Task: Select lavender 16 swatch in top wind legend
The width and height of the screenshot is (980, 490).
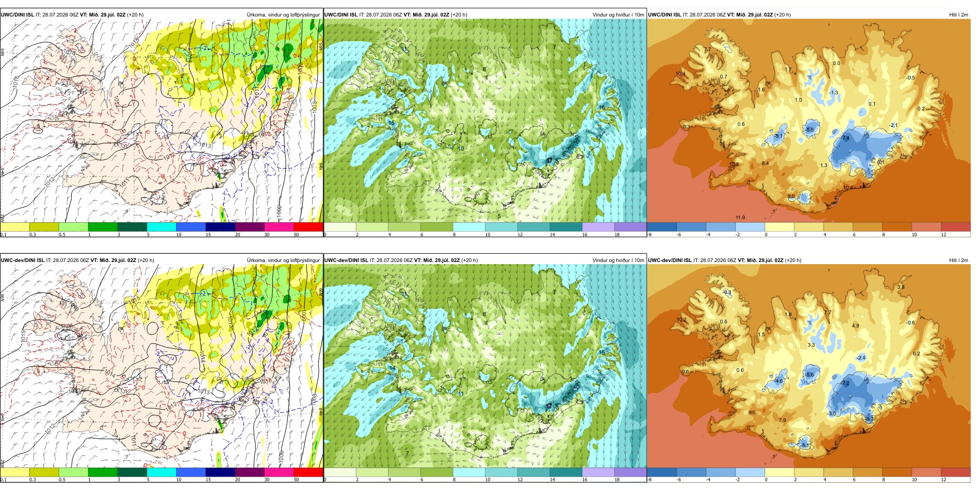Action: [598, 227]
